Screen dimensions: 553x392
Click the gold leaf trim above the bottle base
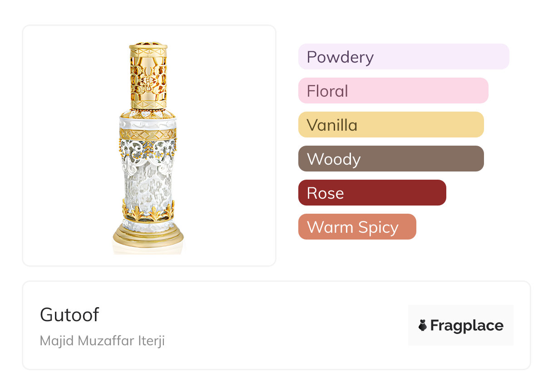(x=148, y=212)
